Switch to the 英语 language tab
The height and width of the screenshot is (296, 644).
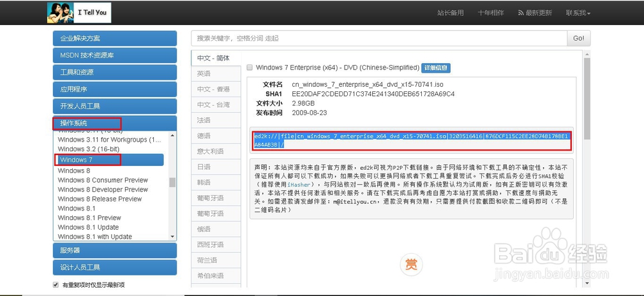(216, 73)
